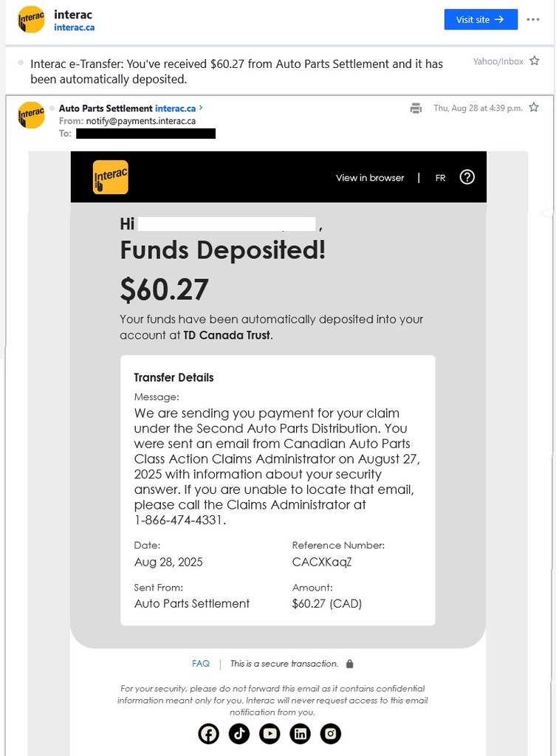Click View in browser link
Image resolution: width=556 pixels, height=756 pixels.
pyautogui.click(x=370, y=178)
